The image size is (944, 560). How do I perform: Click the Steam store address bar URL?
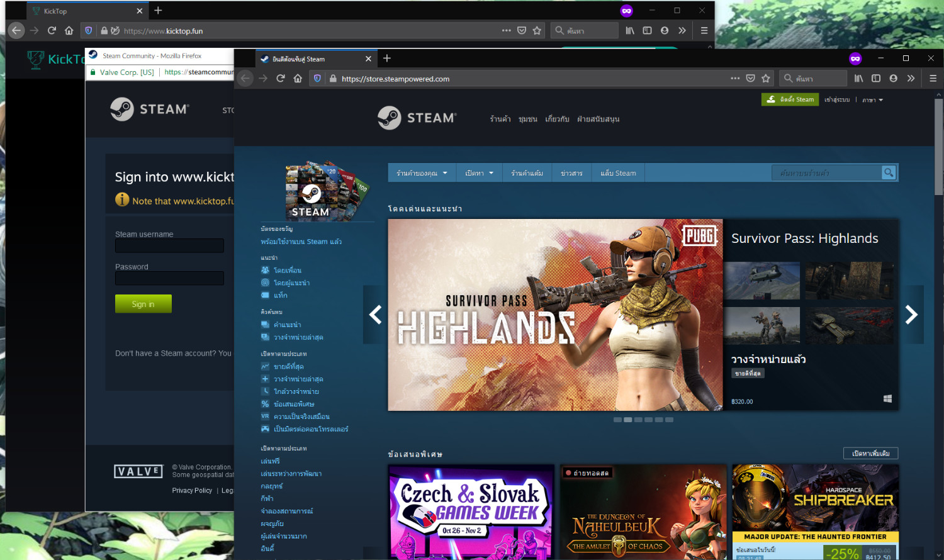pyautogui.click(x=395, y=79)
